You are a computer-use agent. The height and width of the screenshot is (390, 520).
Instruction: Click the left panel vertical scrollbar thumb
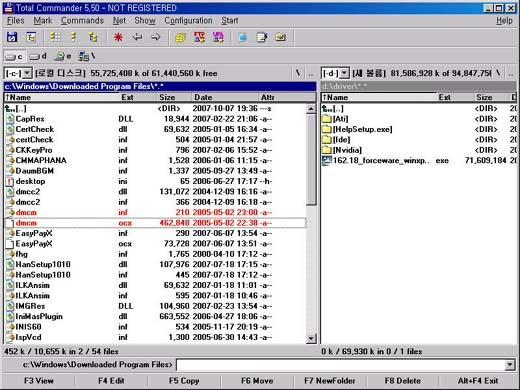point(311,159)
